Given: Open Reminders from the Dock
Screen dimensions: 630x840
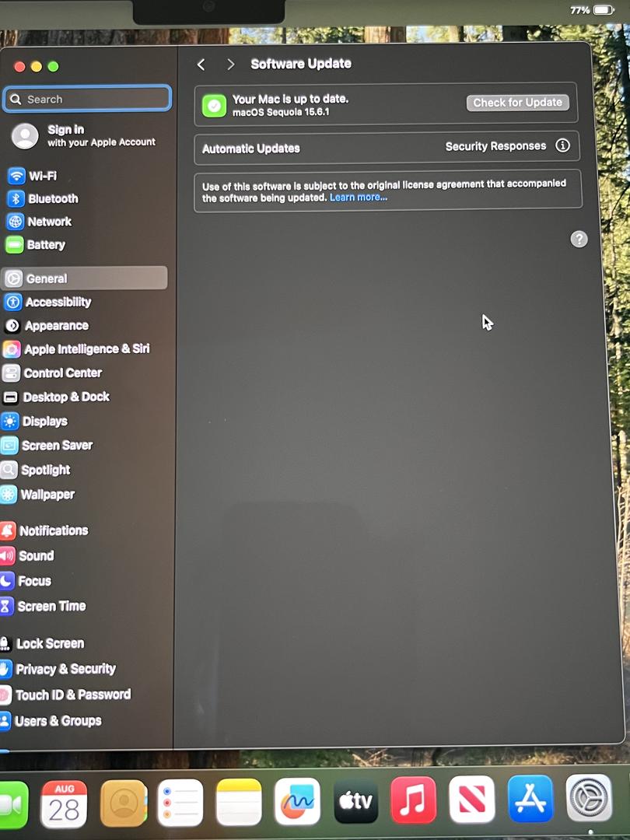Looking at the screenshot, I should (x=180, y=803).
